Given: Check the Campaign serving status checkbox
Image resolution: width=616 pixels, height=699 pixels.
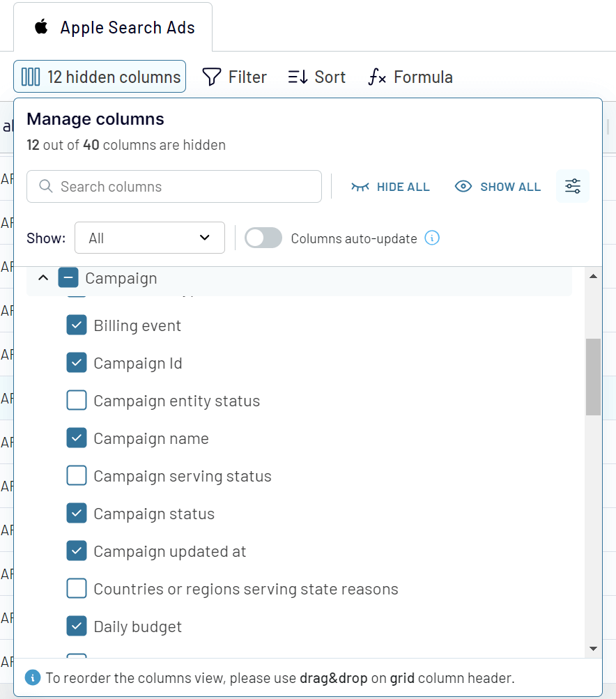Looking at the screenshot, I should pyautogui.click(x=77, y=476).
